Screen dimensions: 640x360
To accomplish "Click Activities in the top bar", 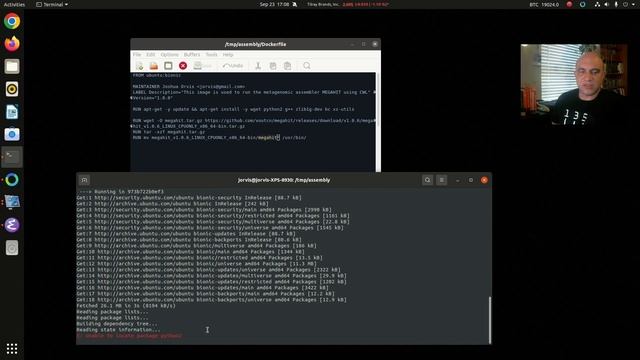I will tap(14, 4).
